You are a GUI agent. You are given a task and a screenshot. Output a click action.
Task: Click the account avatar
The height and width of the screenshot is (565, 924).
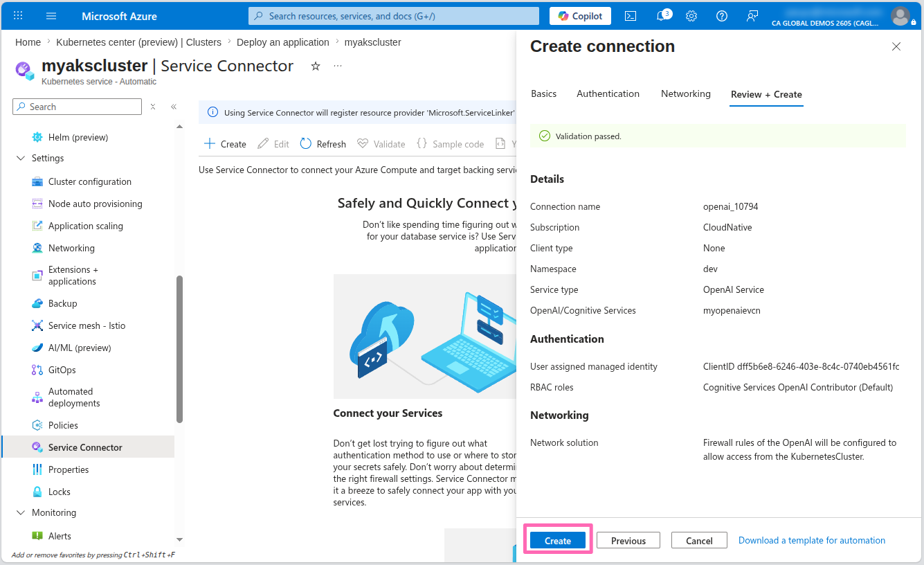900,16
